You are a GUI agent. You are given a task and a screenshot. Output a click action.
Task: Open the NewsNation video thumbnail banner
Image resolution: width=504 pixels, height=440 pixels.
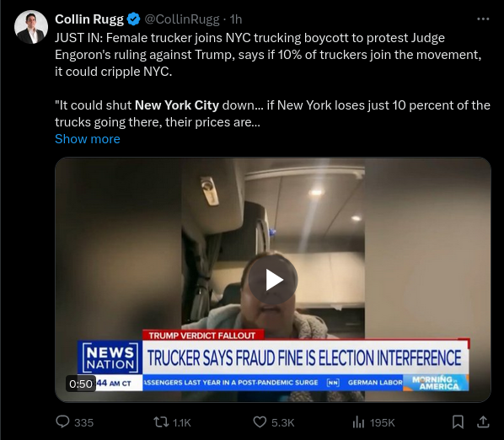273,360
